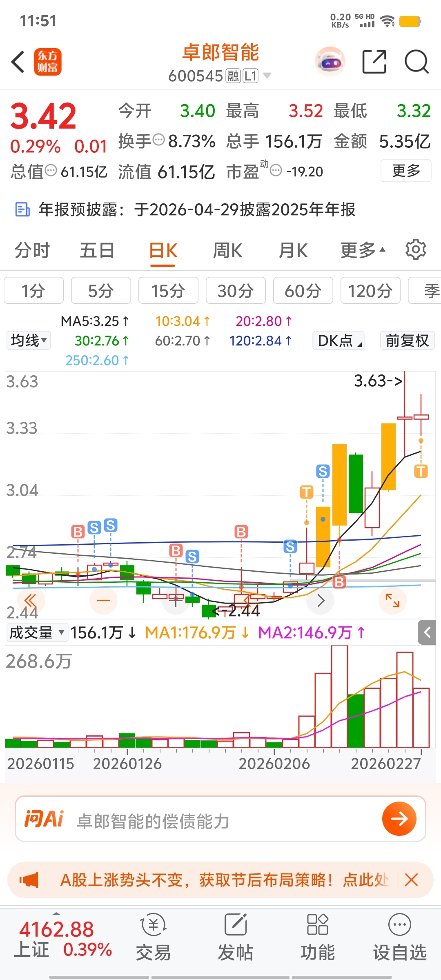This screenshot has width=441, height=980.
Task: Tap the 总值 info smiley icon
Action: (51, 170)
